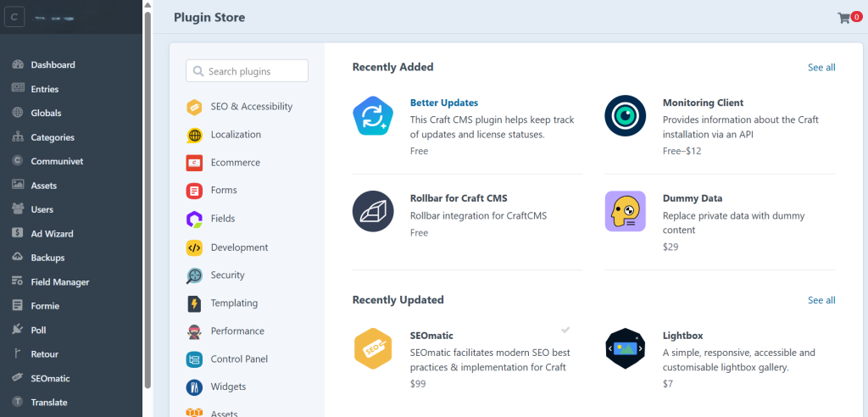Click See all for Recently Updated

tap(821, 300)
